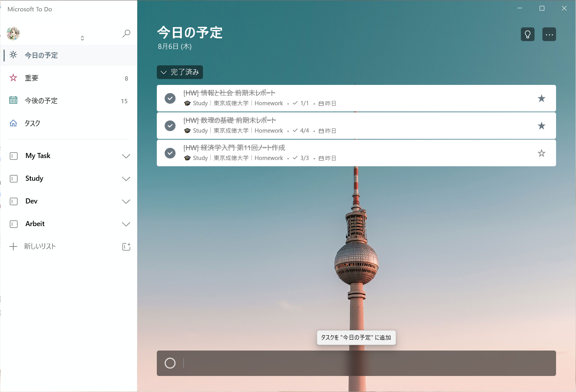576x392 pixels.
Task: Unstar the 情報と社会 前期末レポート task
Action: click(541, 99)
